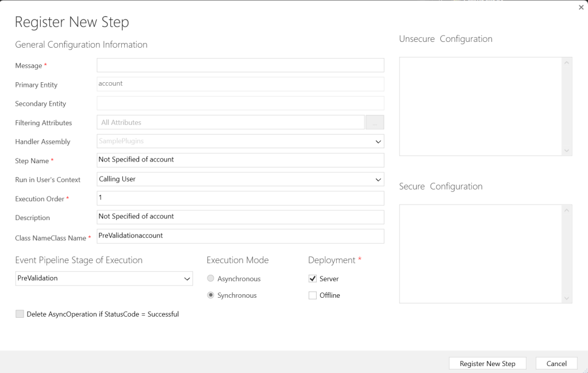Viewport: 588px width, 373px height.
Task: Toggle the Server deployment checkbox
Action: pos(313,279)
